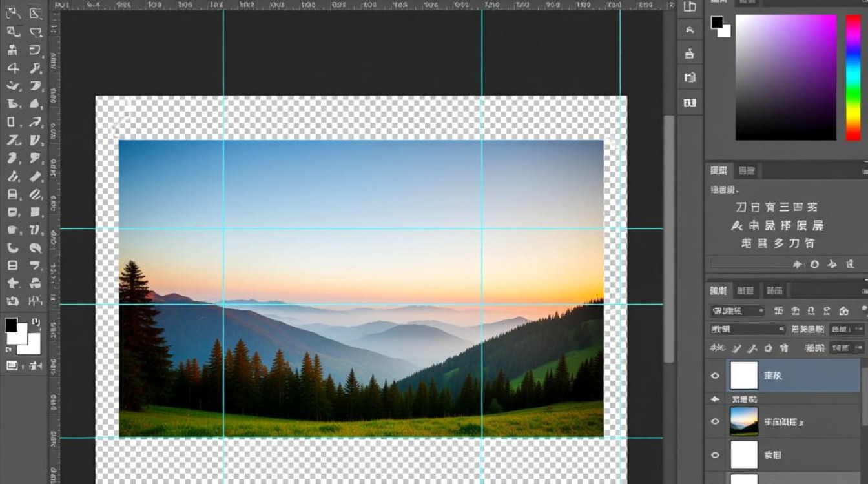Click the second layer filter icon in the layers panel

[x=796, y=311]
